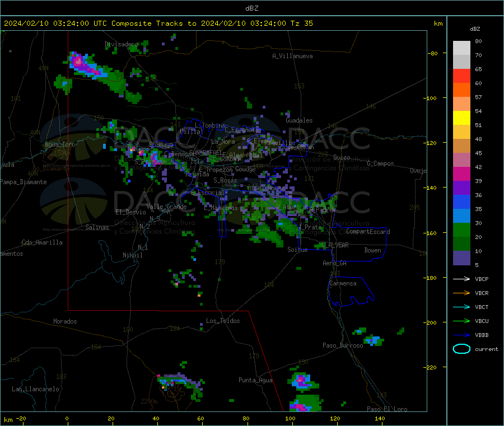Pick the bright green 20-30 dBZ swatch
This screenshot has width=504, height=426.
pos(461,230)
